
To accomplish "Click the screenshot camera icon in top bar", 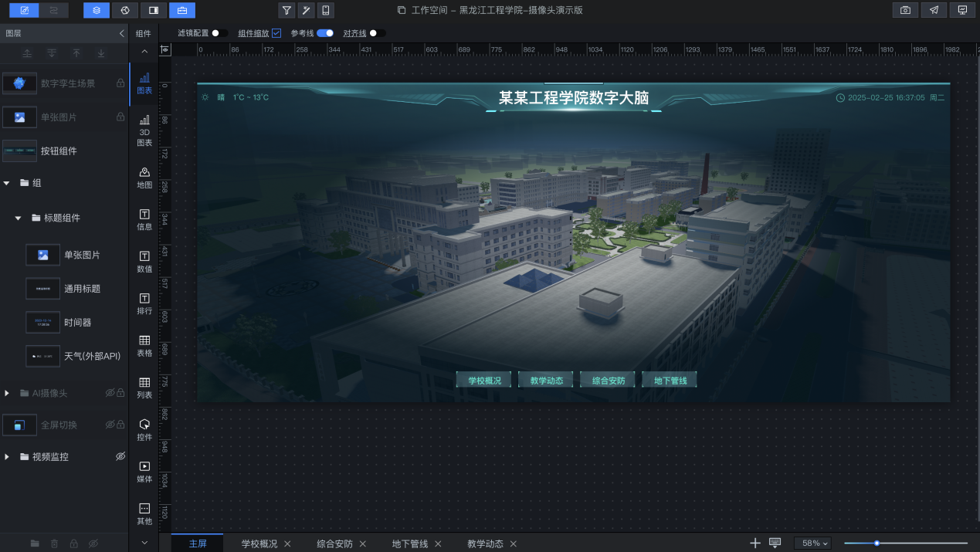I will (x=905, y=10).
